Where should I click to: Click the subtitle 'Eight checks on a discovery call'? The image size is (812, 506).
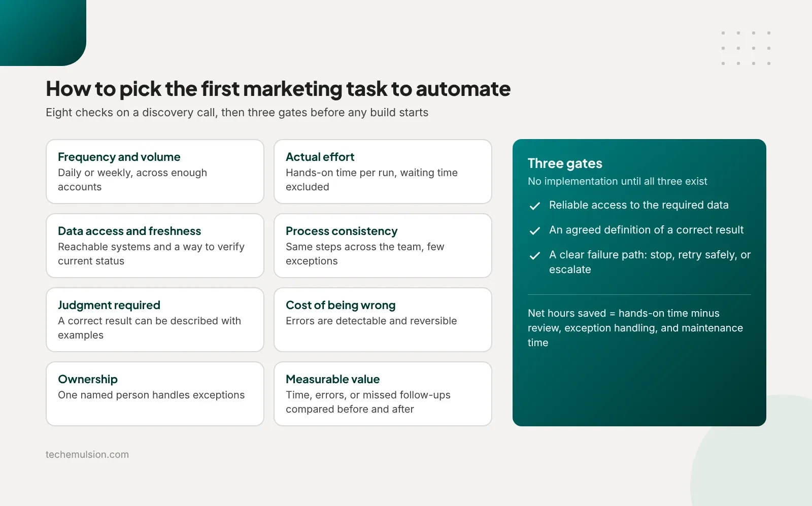point(237,112)
